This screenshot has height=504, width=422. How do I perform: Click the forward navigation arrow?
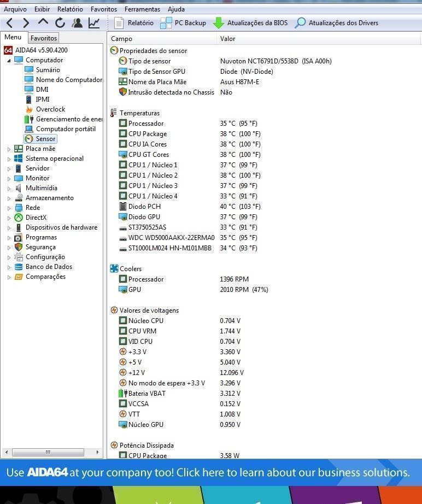26,23
